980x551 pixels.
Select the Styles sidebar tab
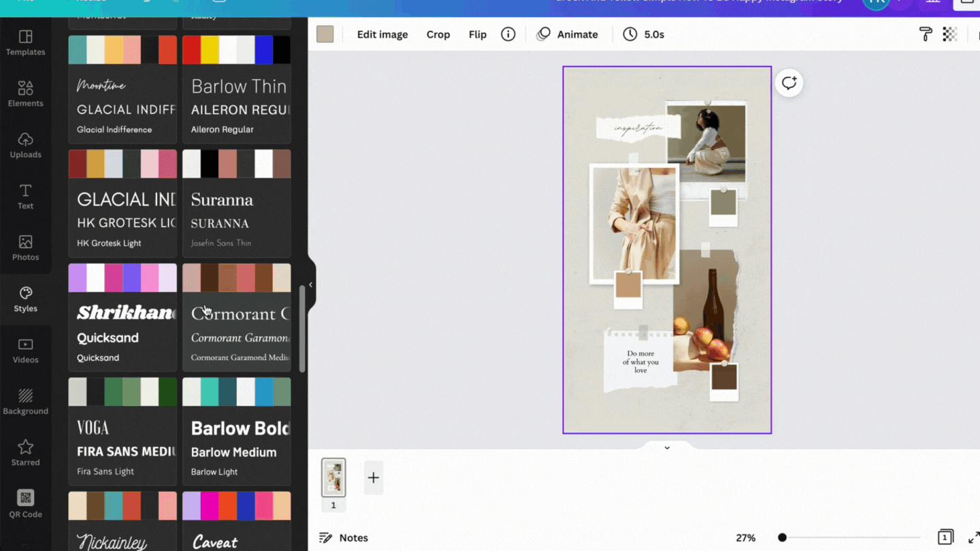[x=25, y=299]
